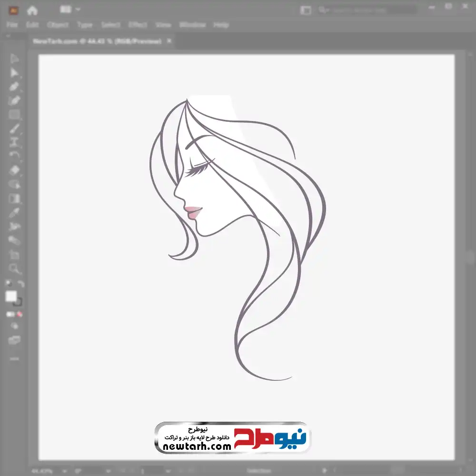476x476 pixels.
Task: Select the Direct Selection tool
Action: click(x=14, y=72)
